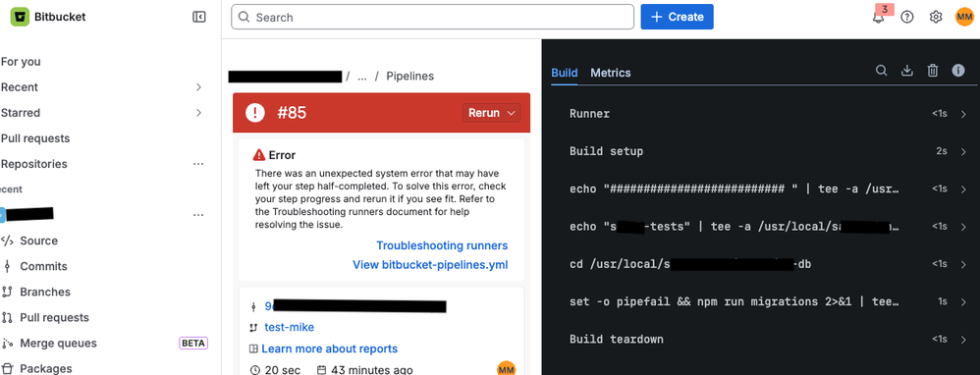The image size is (980, 375).
Task: Switch to the Build tab
Action: [x=565, y=73]
